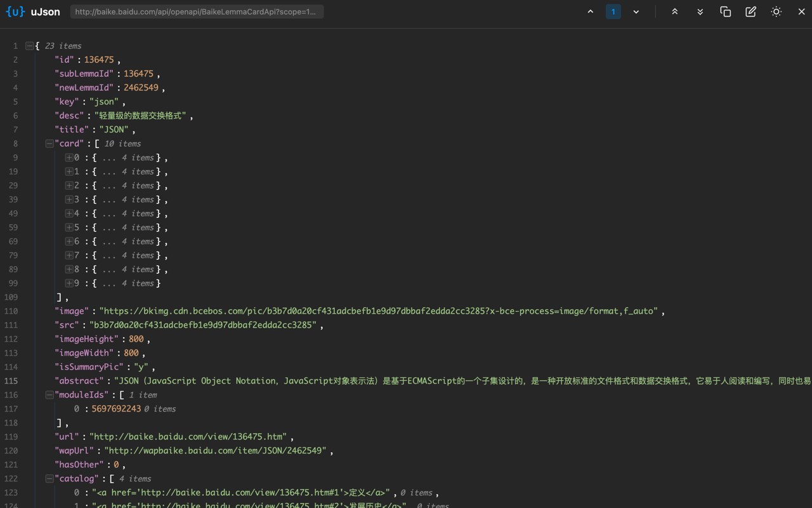
Task: Expand all nodes with double-down chevron
Action: pyautogui.click(x=700, y=11)
